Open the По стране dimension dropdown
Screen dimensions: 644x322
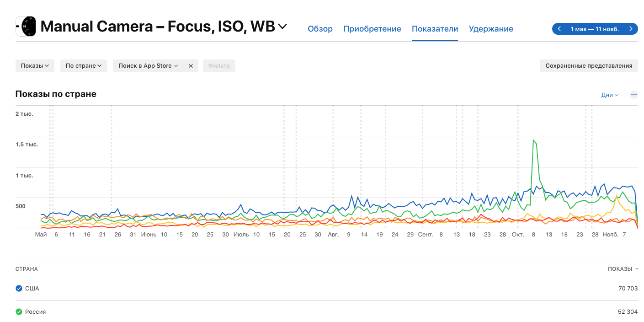tap(83, 66)
